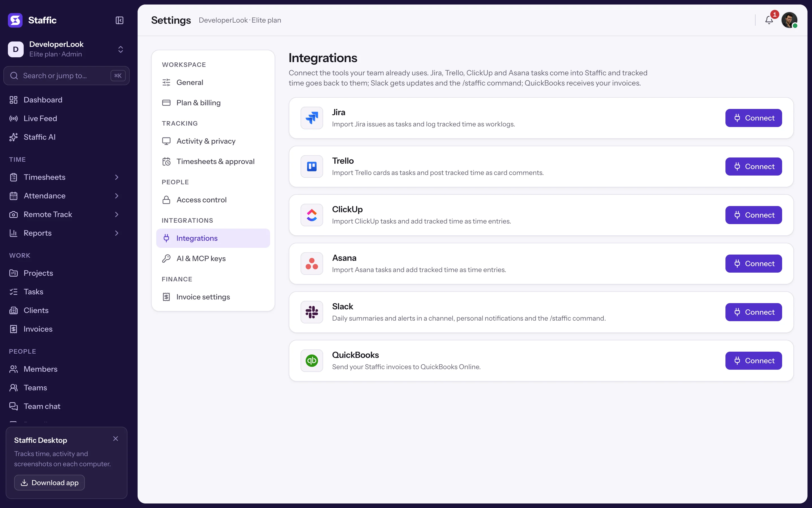Open Invoice settings
Image resolution: width=812 pixels, height=508 pixels.
click(213, 297)
